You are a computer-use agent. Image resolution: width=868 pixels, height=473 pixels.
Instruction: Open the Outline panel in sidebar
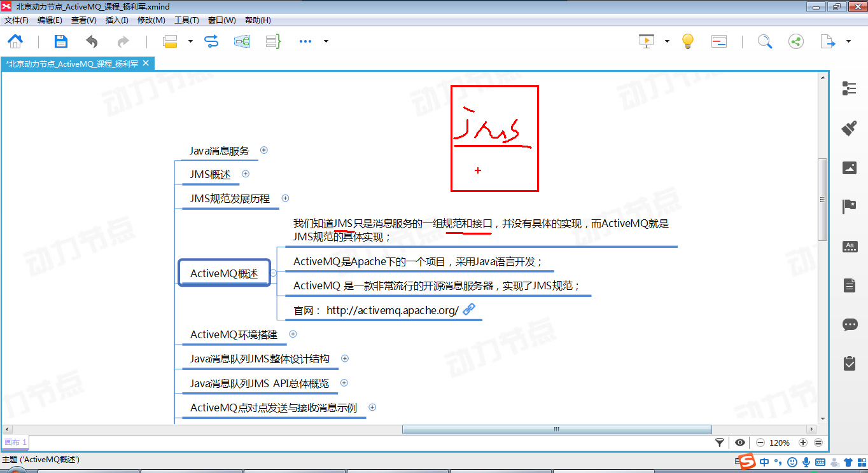(x=850, y=88)
